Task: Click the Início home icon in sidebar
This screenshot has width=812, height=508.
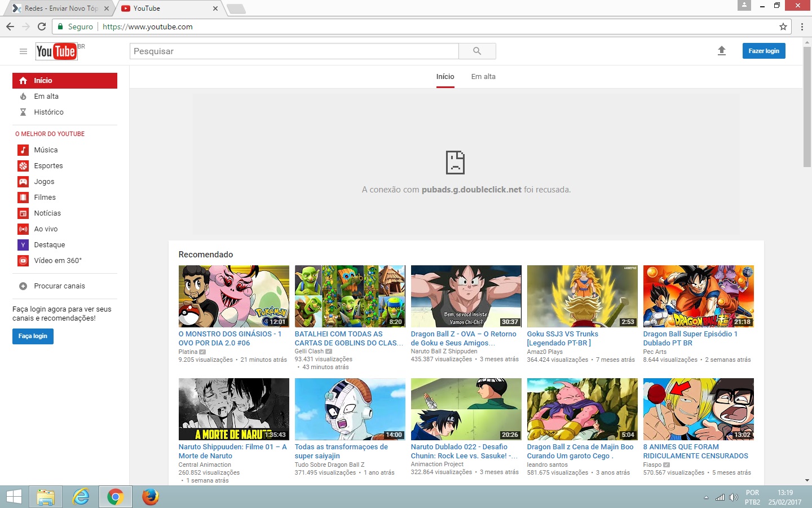Action: click(23, 81)
